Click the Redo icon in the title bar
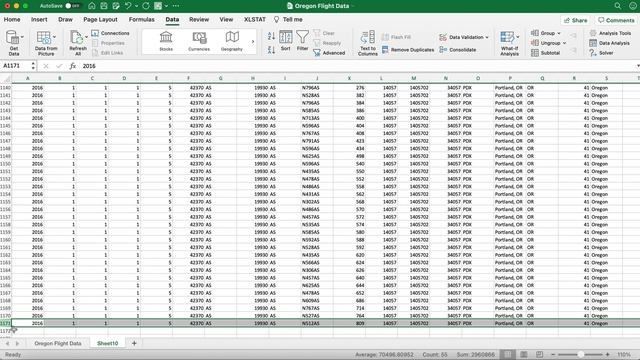The width and height of the screenshot is (640, 360). click(146, 6)
